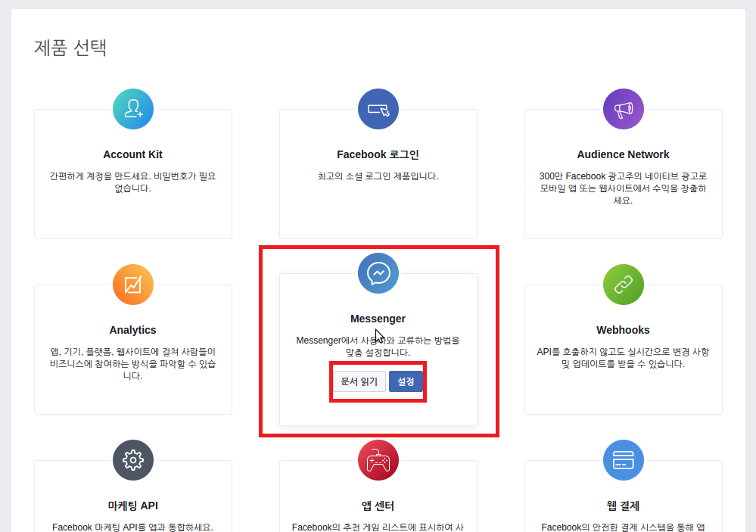Click 앱 센터 description about 추천 게임
Screen dimensions: 756x532
point(378,527)
